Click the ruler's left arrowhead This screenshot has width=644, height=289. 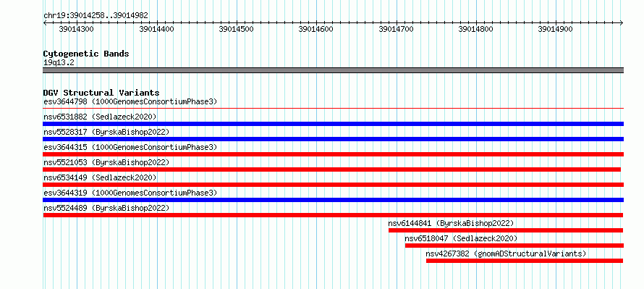click(45, 23)
